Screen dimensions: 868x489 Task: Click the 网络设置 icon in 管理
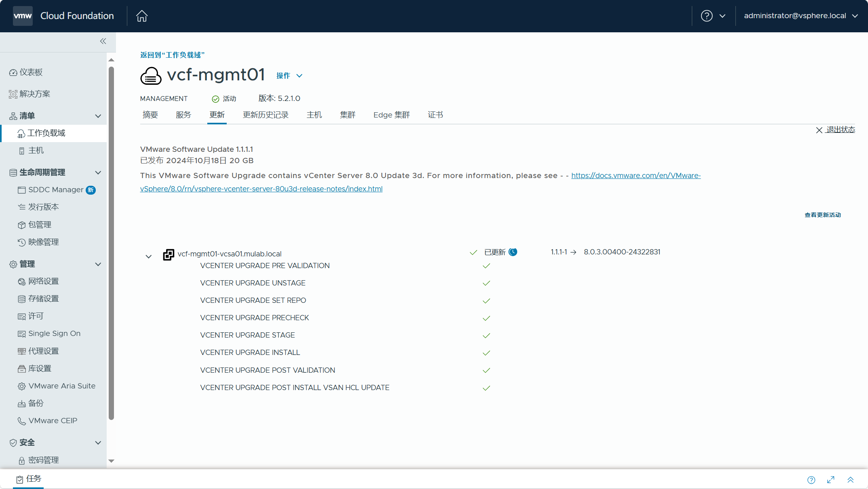click(21, 281)
